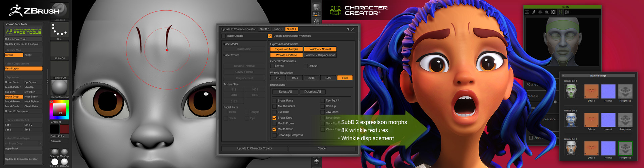Image resolution: width=644 pixels, height=168 pixels.
Task: Switch to the SubD 1 tab
Action: [278, 30]
